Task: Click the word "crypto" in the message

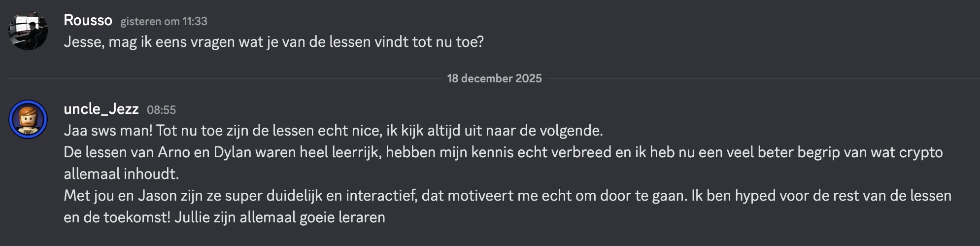Action: coord(920,152)
